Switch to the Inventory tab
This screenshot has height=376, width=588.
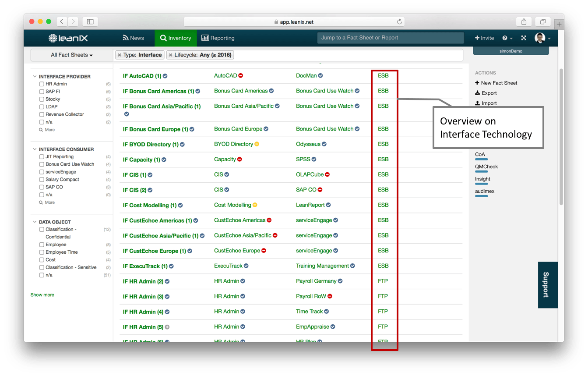pos(176,38)
